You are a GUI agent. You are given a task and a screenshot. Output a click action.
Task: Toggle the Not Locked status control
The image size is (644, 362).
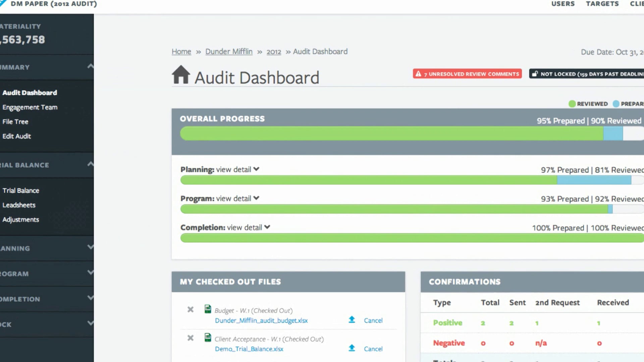587,74
